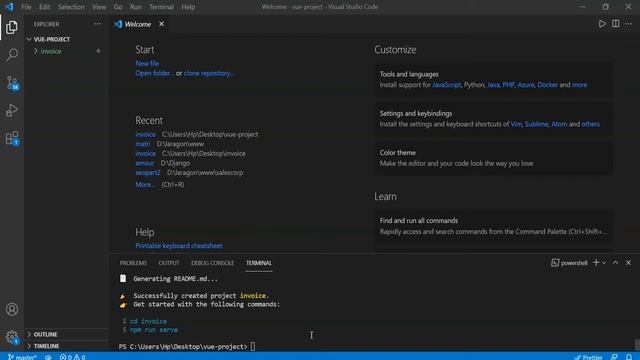Open the Accounts menu icon
The width and height of the screenshot is (640, 360).
(x=12, y=309)
